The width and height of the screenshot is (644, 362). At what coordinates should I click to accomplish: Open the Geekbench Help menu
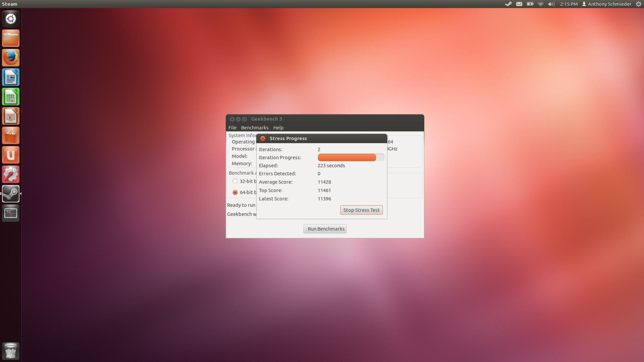(x=278, y=128)
